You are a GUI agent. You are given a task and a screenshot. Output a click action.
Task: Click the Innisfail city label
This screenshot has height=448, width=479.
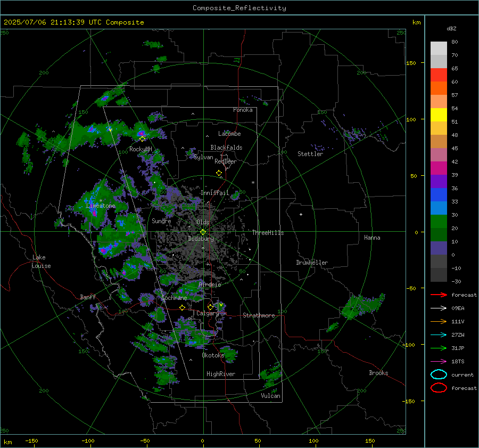[215, 193]
